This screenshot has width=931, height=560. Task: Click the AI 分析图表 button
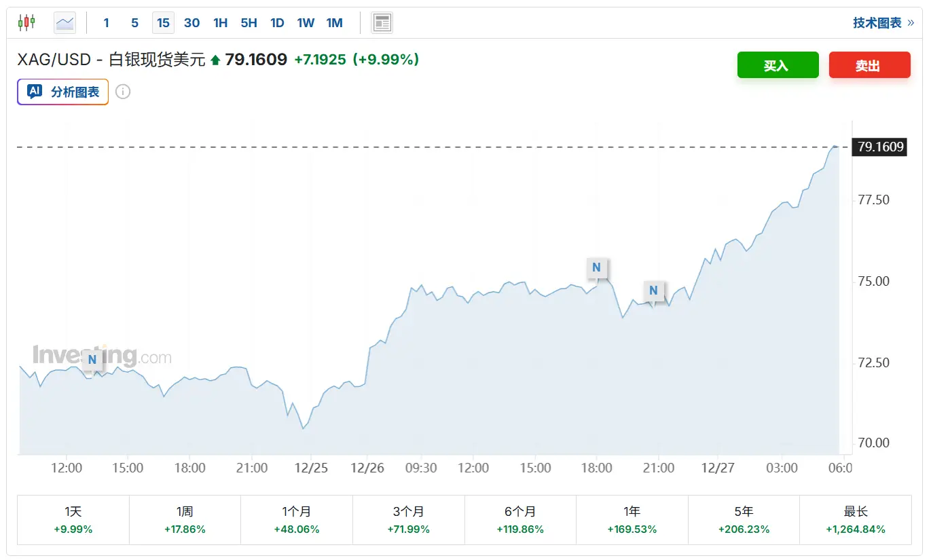pos(63,92)
